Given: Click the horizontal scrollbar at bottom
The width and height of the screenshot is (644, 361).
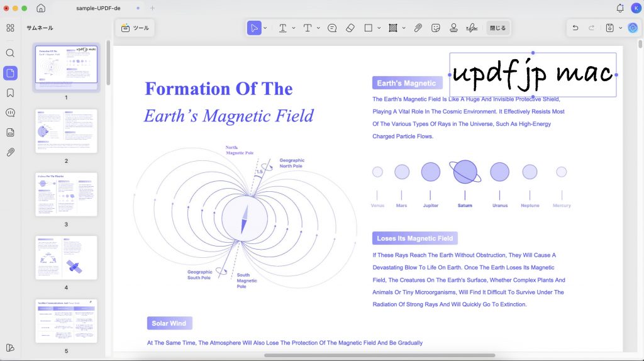Looking at the screenshot, I should [379, 355].
